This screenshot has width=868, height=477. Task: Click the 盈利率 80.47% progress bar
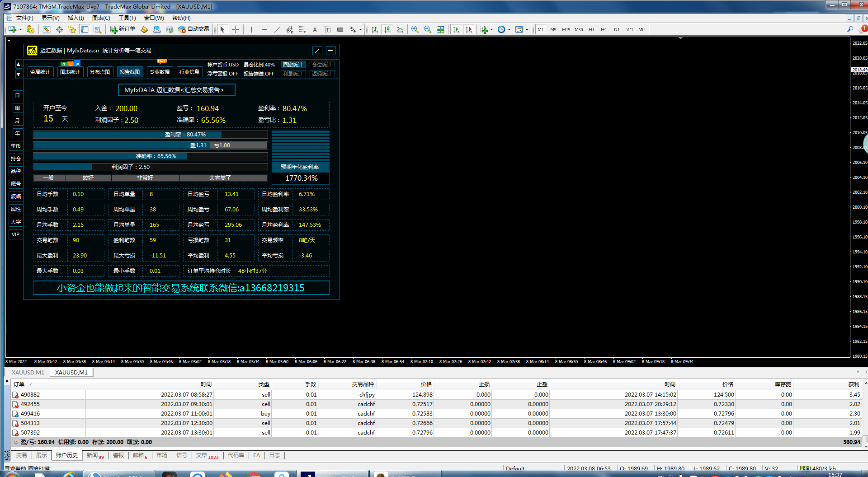[x=151, y=135]
